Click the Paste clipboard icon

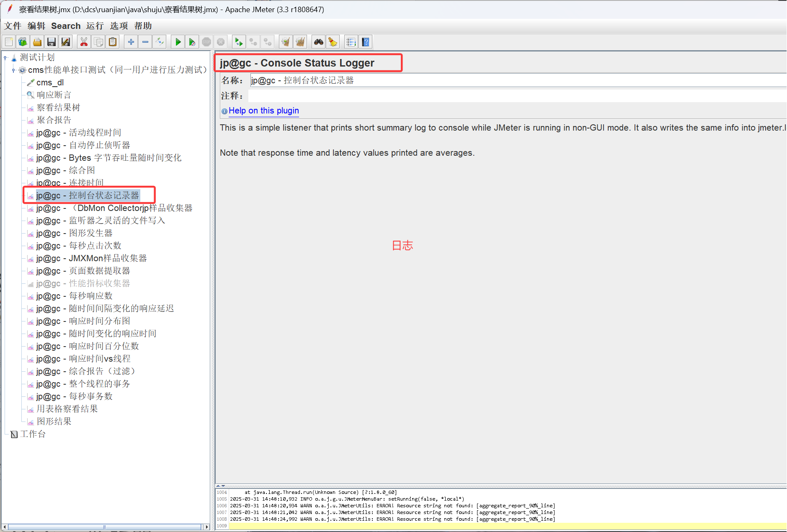tap(113, 42)
